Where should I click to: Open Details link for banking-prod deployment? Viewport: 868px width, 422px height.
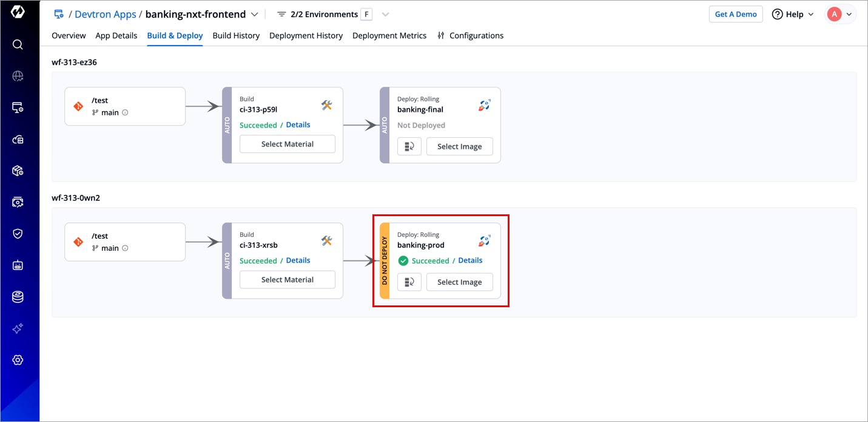470,260
